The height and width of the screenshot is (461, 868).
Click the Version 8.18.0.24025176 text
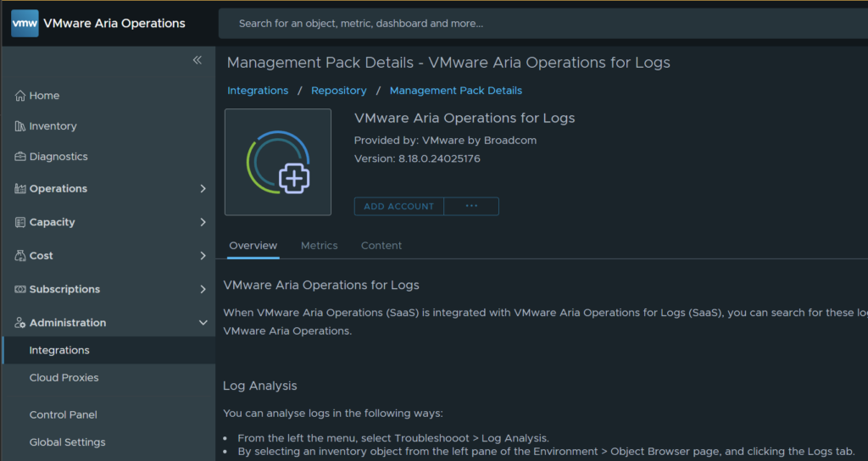click(417, 158)
